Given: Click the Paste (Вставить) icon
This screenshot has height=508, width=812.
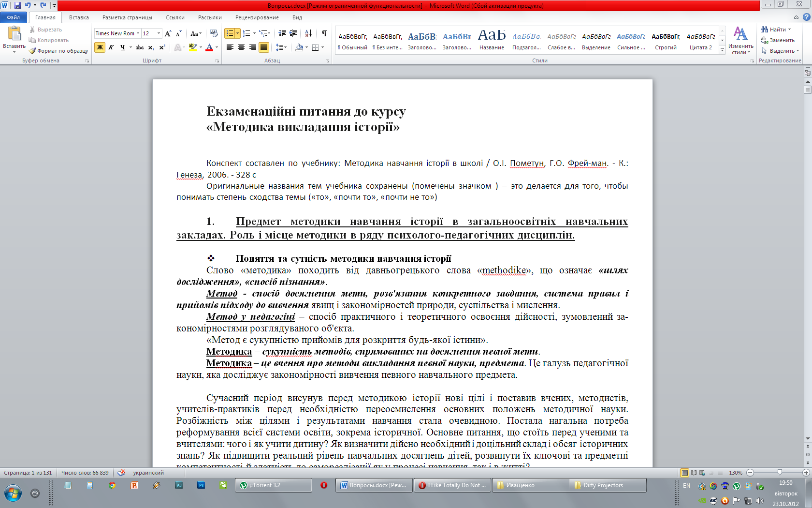Looking at the screenshot, I should tap(14, 34).
